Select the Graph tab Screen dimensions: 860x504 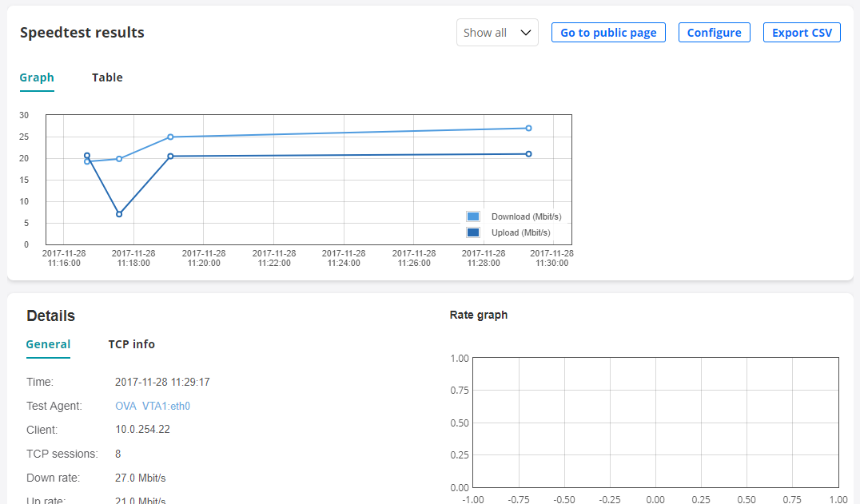pyautogui.click(x=37, y=77)
